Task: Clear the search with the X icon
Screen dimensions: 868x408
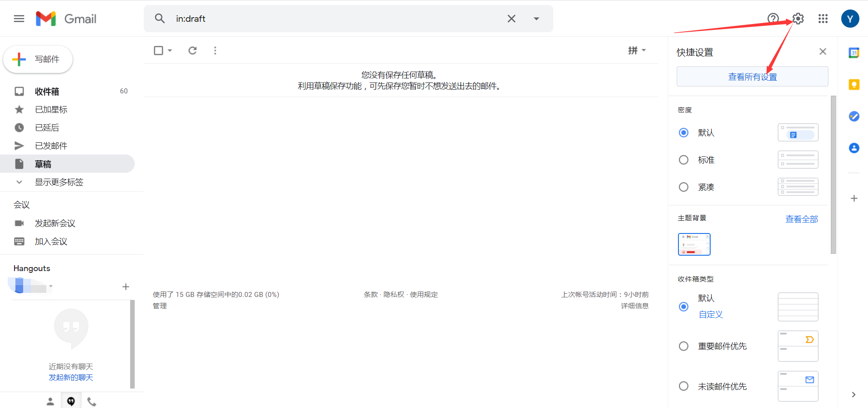Action: [x=511, y=19]
